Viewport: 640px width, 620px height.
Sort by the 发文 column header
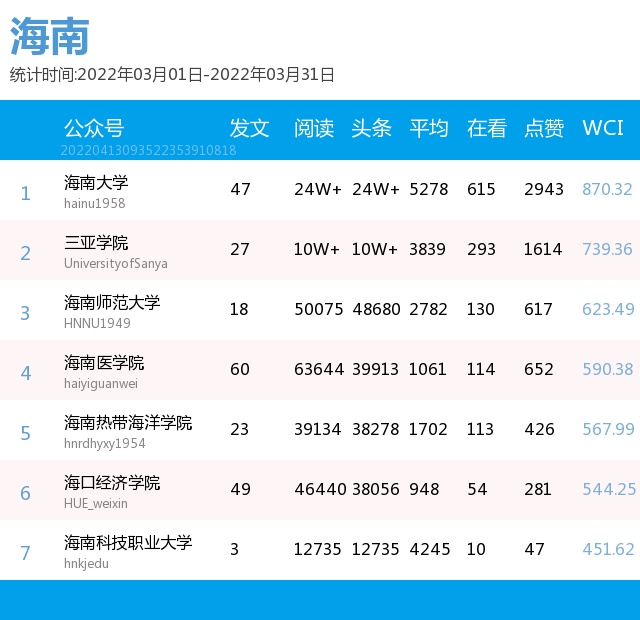(x=249, y=128)
